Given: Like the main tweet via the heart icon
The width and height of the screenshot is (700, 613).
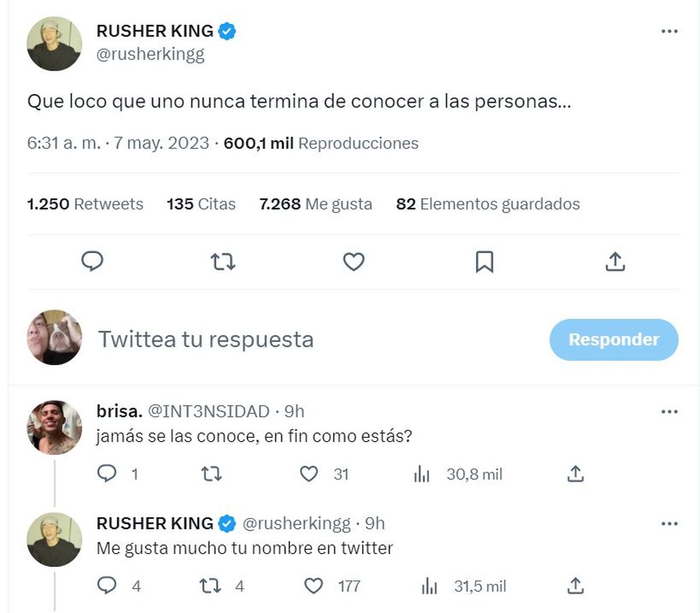Looking at the screenshot, I should [x=353, y=262].
